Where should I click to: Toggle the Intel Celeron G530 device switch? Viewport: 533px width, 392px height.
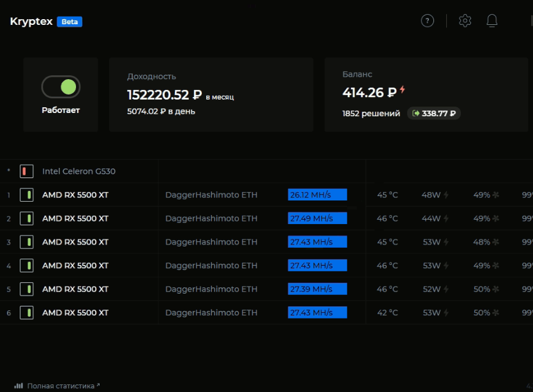(x=26, y=171)
